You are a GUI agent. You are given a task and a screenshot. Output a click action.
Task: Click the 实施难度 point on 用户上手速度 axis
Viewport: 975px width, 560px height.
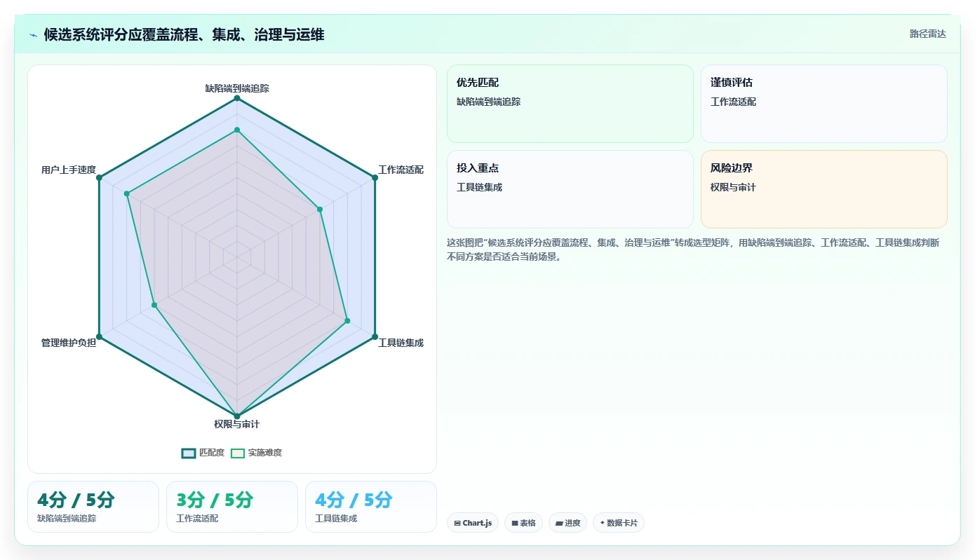point(127,193)
